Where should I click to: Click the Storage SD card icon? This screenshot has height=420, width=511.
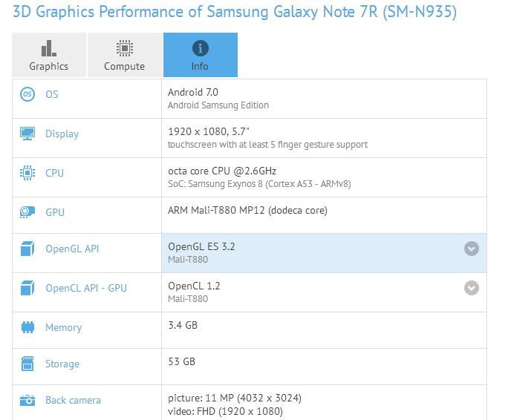pyautogui.click(x=27, y=364)
